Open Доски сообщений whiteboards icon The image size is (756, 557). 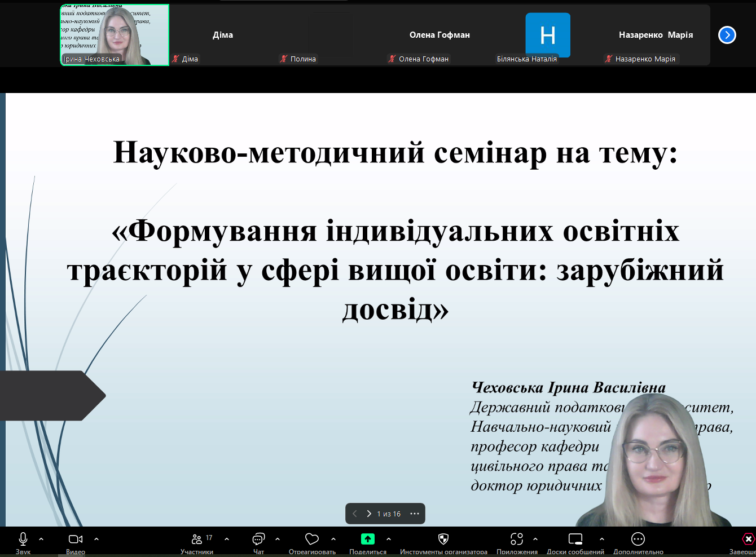(x=575, y=539)
